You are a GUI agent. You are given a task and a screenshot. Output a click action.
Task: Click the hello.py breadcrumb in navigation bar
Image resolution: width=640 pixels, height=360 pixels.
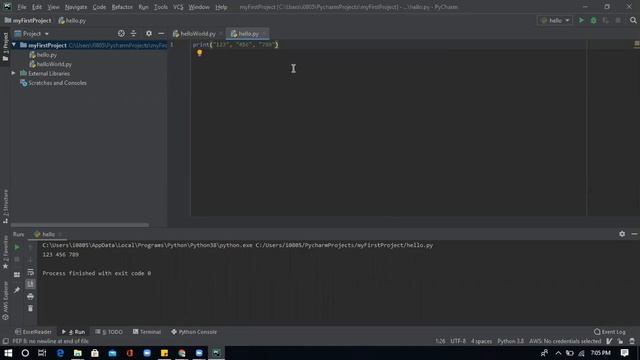[x=72, y=20]
